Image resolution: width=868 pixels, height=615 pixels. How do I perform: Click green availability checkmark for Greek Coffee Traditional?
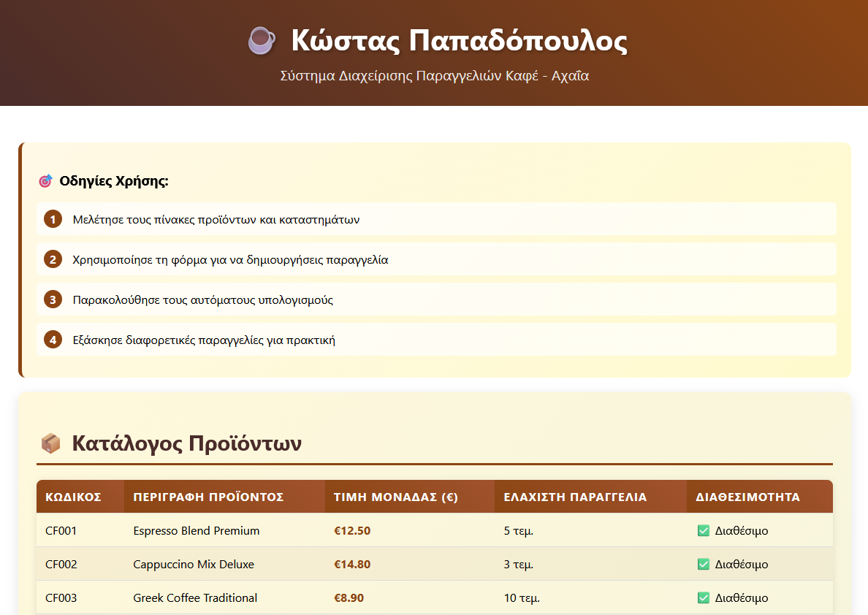(x=704, y=598)
